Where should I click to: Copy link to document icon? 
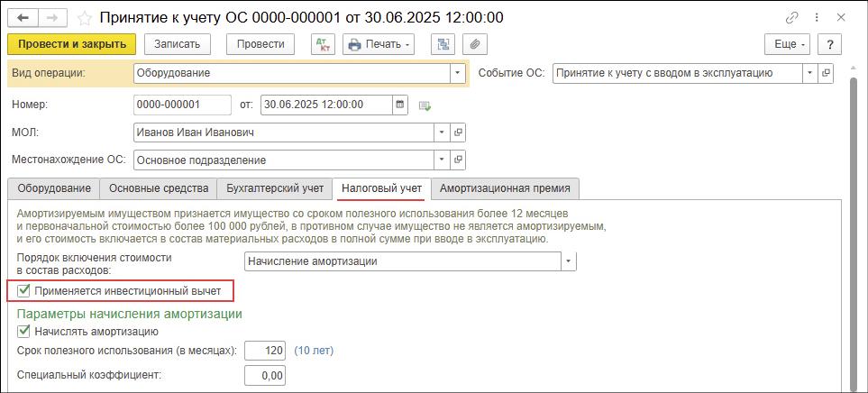click(x=792, y=17)
